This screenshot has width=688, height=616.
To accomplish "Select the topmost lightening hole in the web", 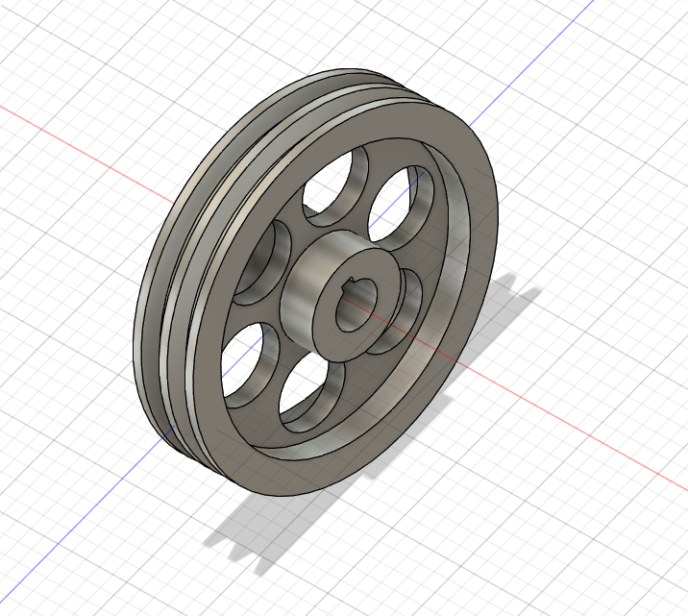I will (x=335, y=185).
